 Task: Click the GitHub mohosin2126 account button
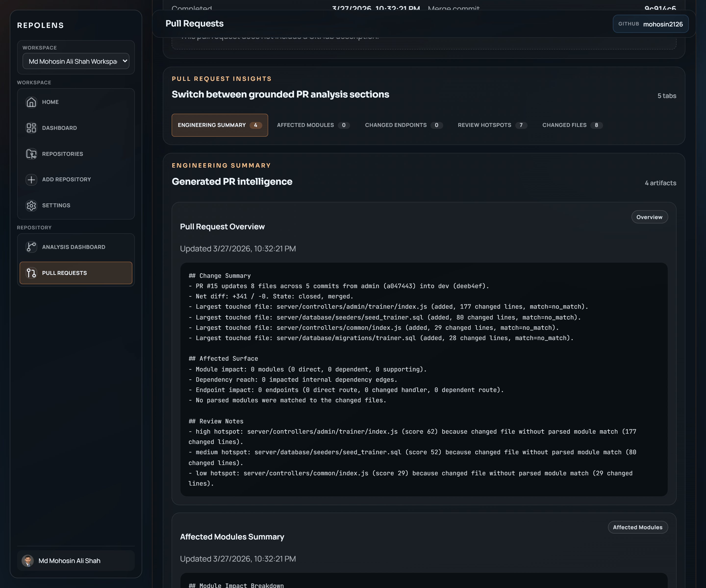(x=650, y=24)
